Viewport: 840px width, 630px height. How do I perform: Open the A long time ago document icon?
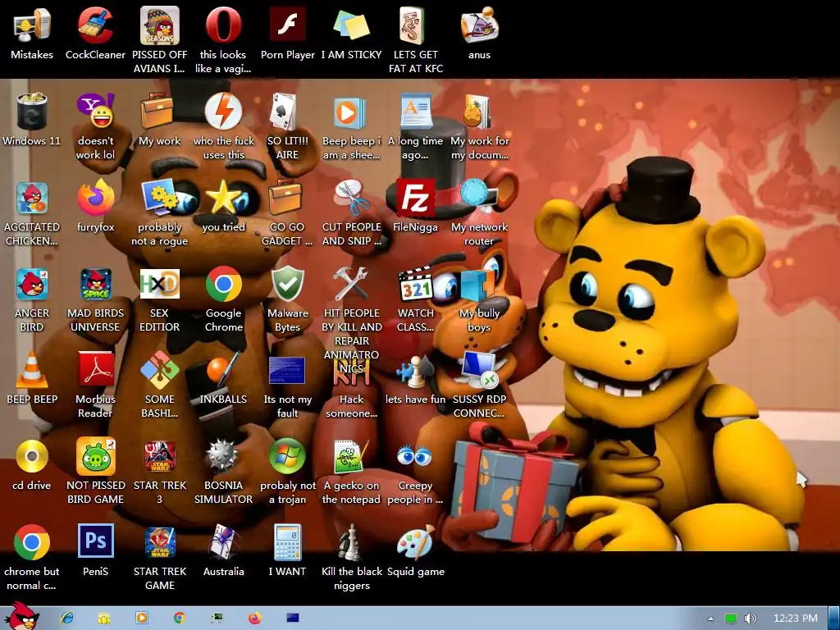(415, 112)
